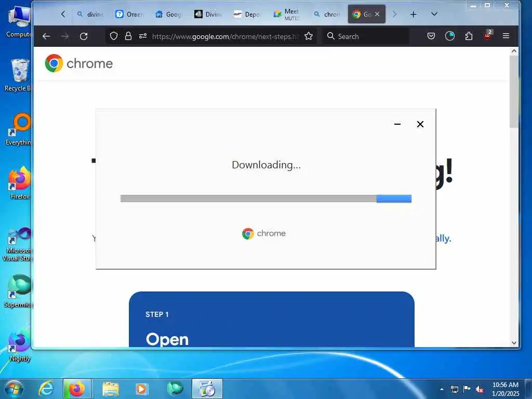Click the page vertical scrollbar thumb
The width and height of the screenshot is (532, 399).
(514, 91)
